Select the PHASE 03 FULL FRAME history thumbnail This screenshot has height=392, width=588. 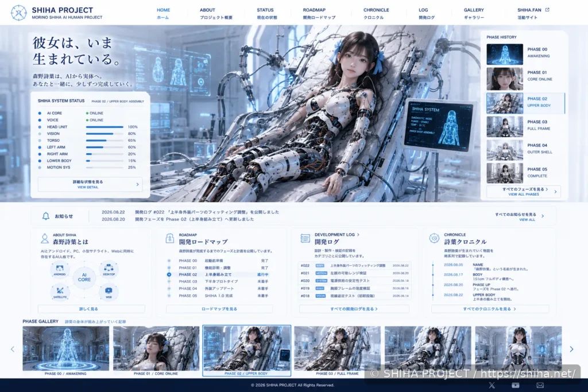(505, 127)
